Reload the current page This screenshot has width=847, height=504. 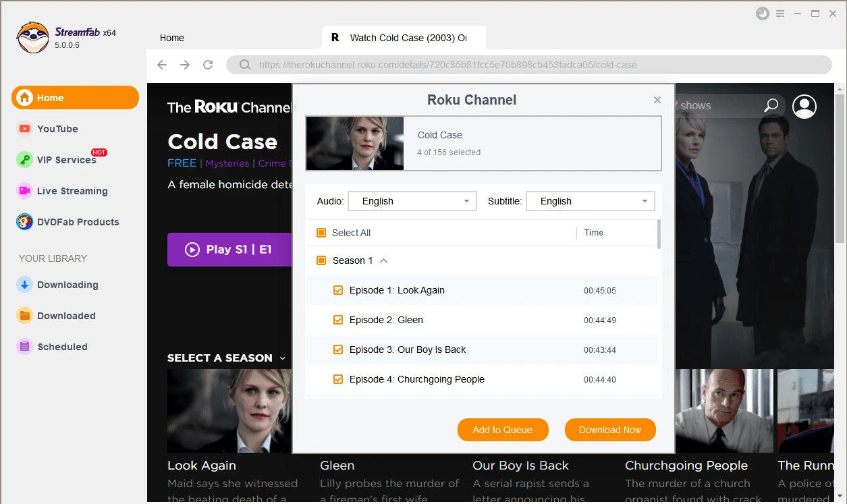point(208,65)
